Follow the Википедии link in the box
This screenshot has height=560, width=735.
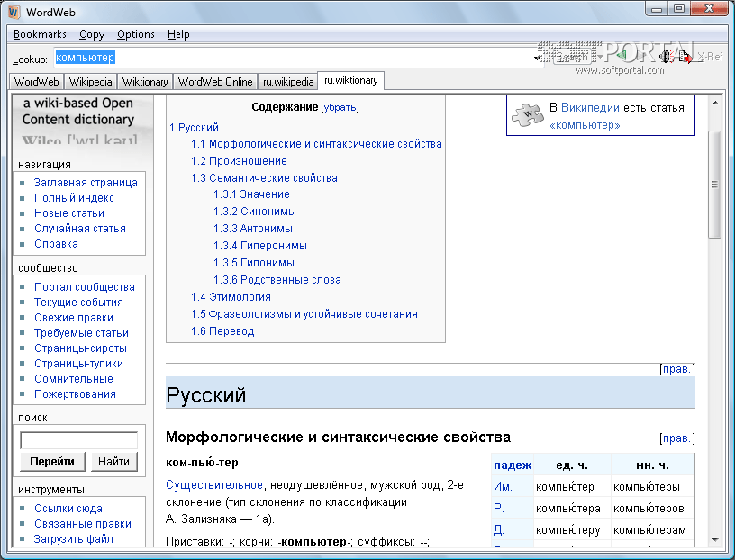click(590, 108)
